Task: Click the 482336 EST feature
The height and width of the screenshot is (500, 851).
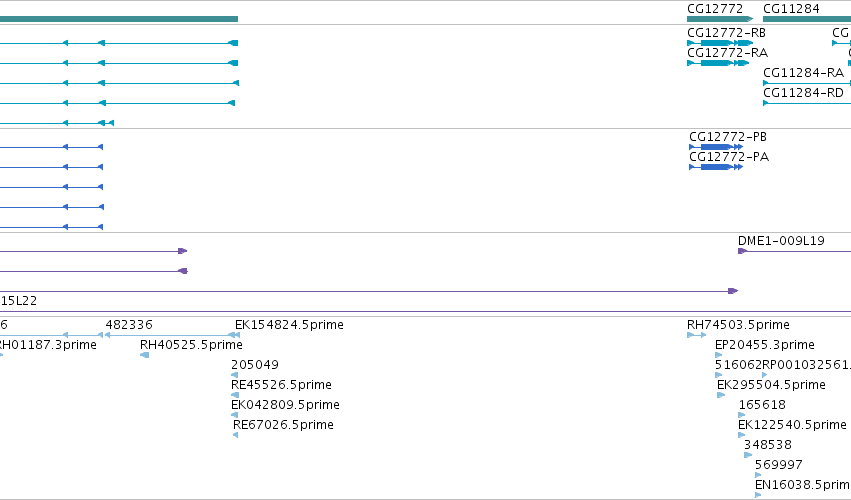Action: tap(172, 335)
